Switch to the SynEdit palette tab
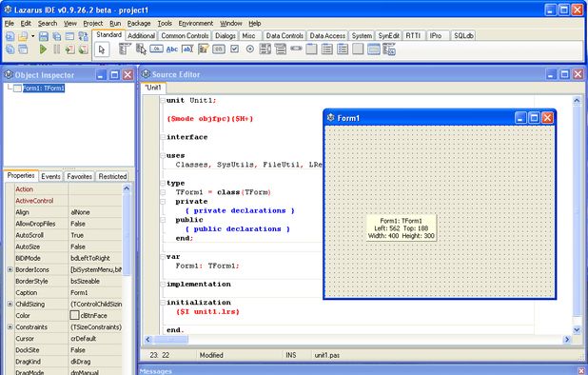 388,35
